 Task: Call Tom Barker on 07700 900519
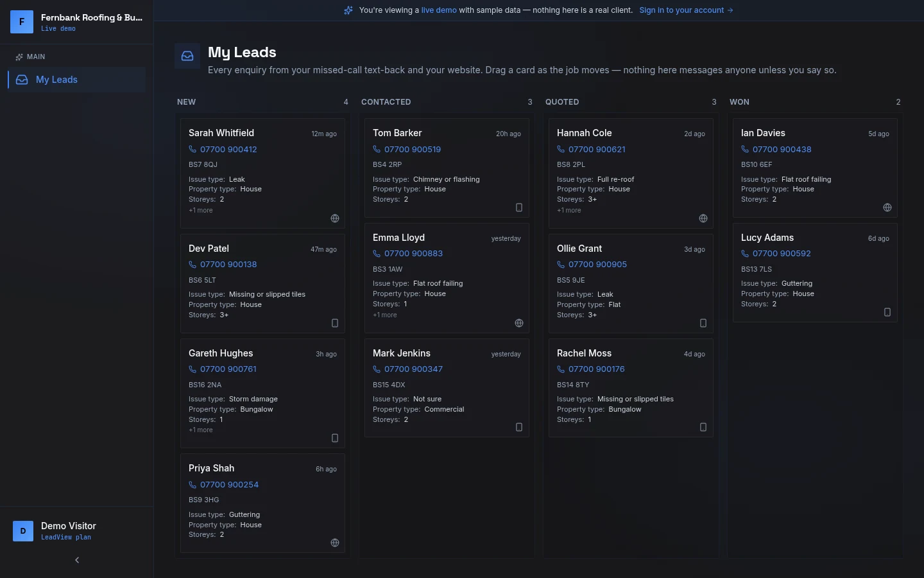tap(407, 150)
